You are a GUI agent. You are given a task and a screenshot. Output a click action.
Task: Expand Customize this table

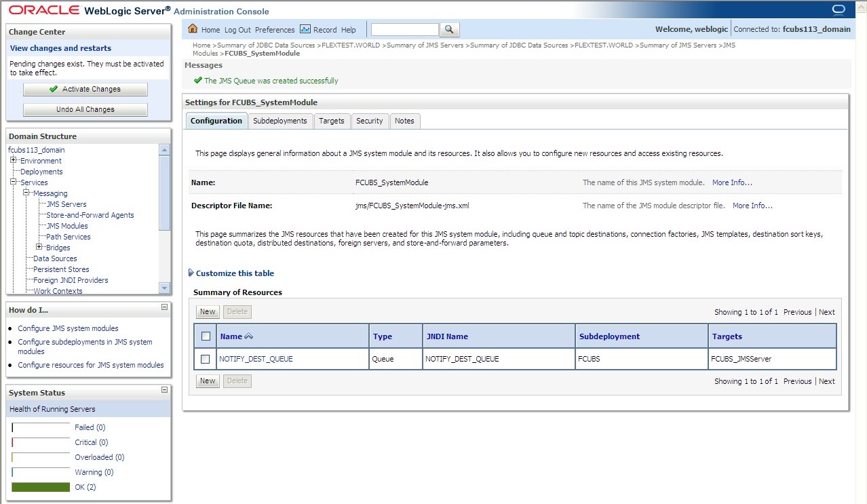coord(231,273)
